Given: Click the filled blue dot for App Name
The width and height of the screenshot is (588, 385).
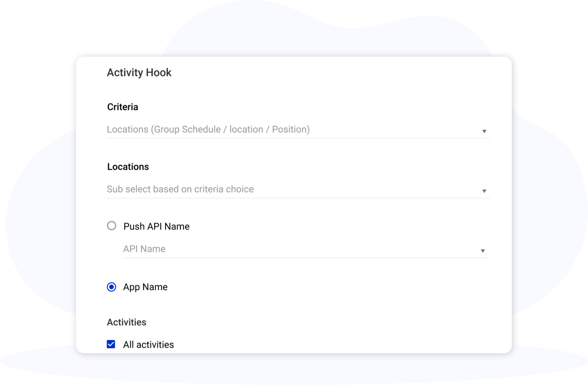Looking at the screenshot, I should pos(112,287).
